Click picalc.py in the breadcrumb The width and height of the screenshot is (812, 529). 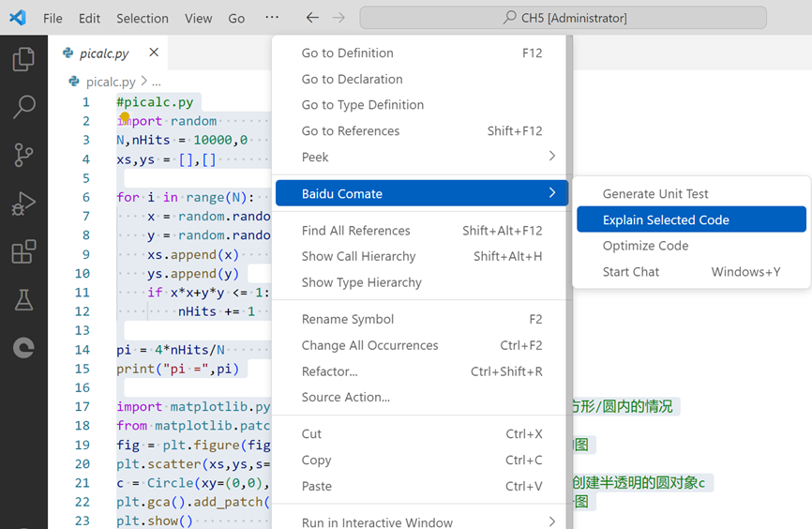[x=111, y=82]
